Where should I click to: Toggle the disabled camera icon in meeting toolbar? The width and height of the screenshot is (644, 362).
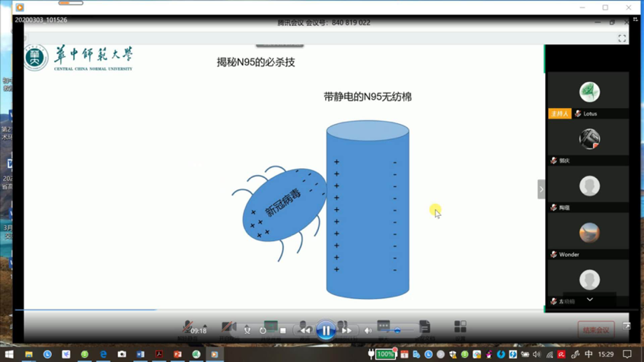[x=228, y=327]
